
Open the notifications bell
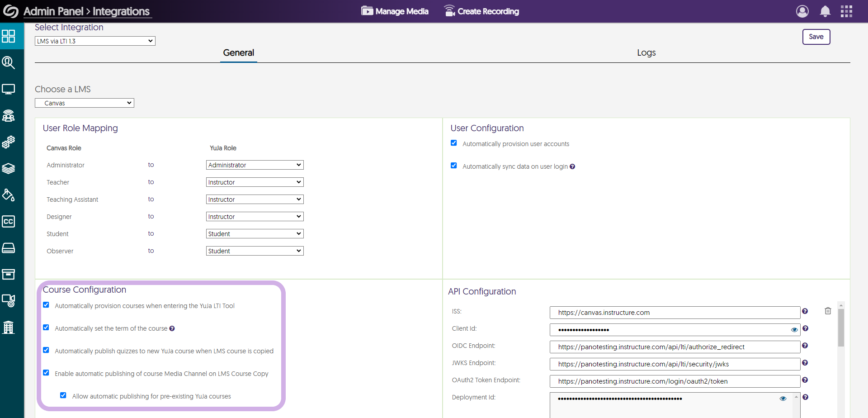(x=825, y=11)
